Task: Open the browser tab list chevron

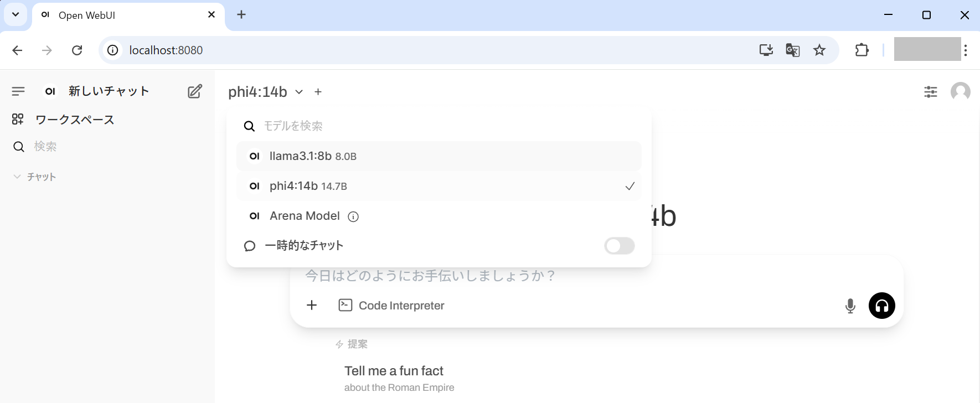Action: click(x=16, y=15)
